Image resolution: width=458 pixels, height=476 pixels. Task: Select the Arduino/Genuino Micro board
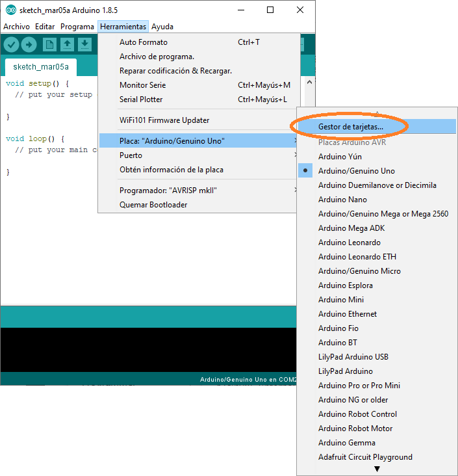(x=377, y=271)
